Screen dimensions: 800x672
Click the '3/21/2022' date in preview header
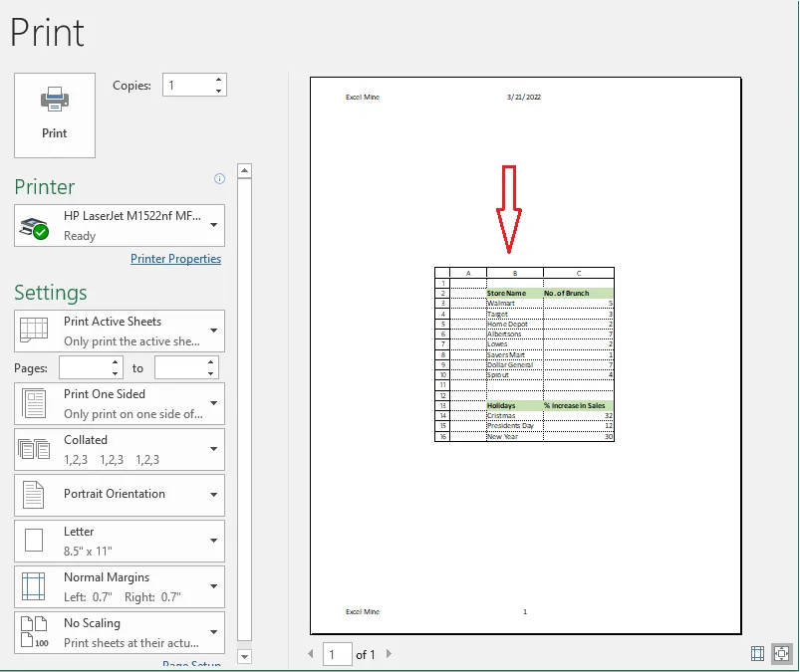(x=523, y=97)
